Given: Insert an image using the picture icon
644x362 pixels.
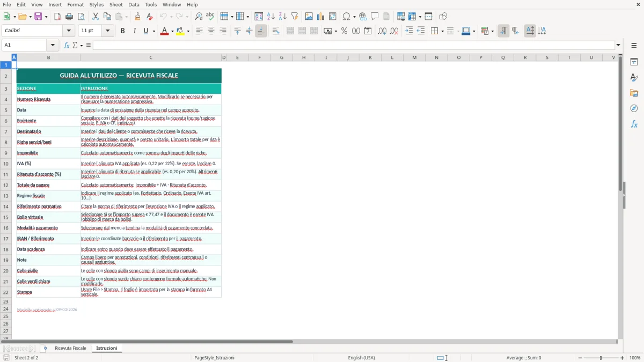Looking at the screenshot, I should click(309, 17).
